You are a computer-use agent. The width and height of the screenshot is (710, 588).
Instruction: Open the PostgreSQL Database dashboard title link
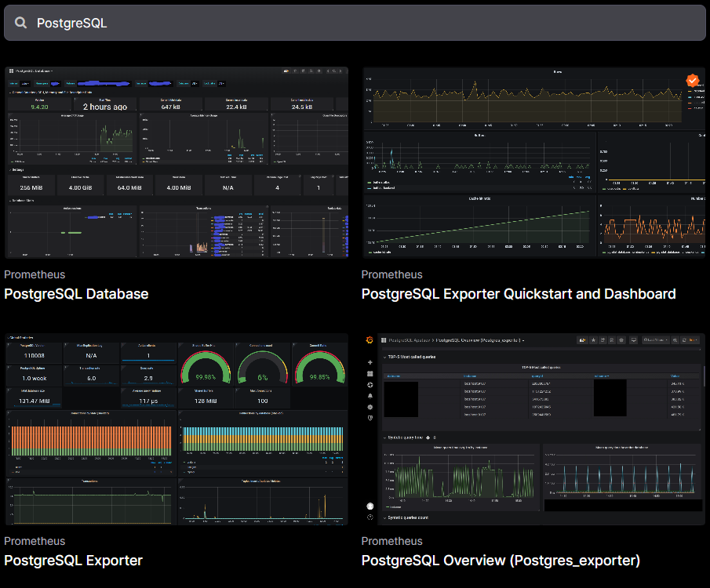pos(76,294)
